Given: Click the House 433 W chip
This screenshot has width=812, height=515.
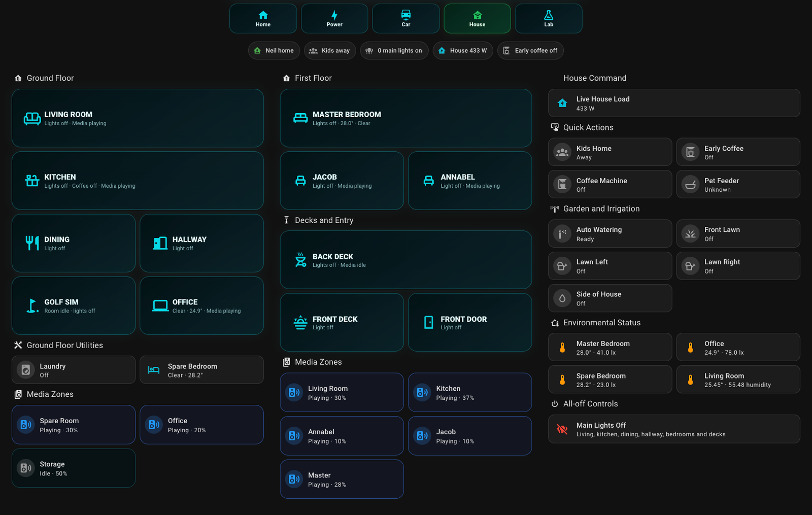Looking at the screenshot, I should [463, 51].
